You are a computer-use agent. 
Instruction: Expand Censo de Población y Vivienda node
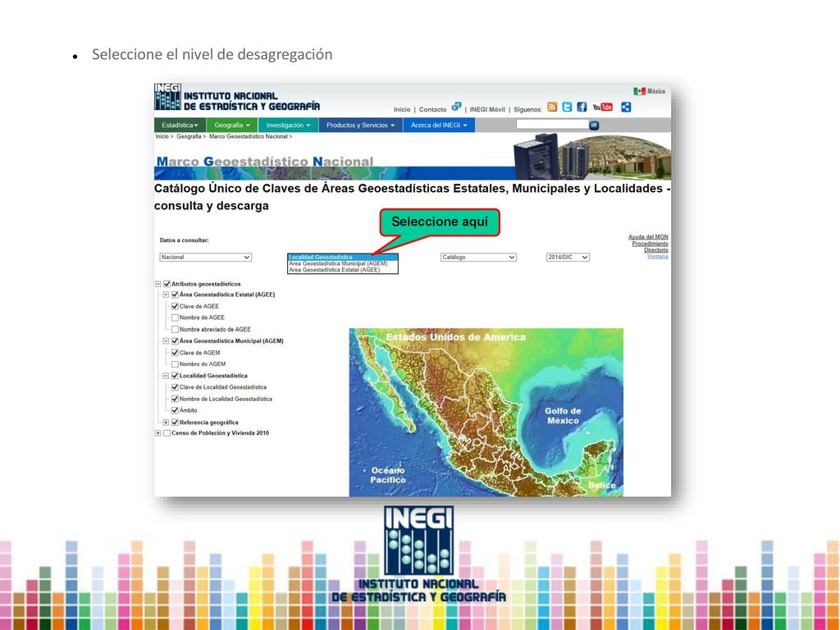coord(158,433)
